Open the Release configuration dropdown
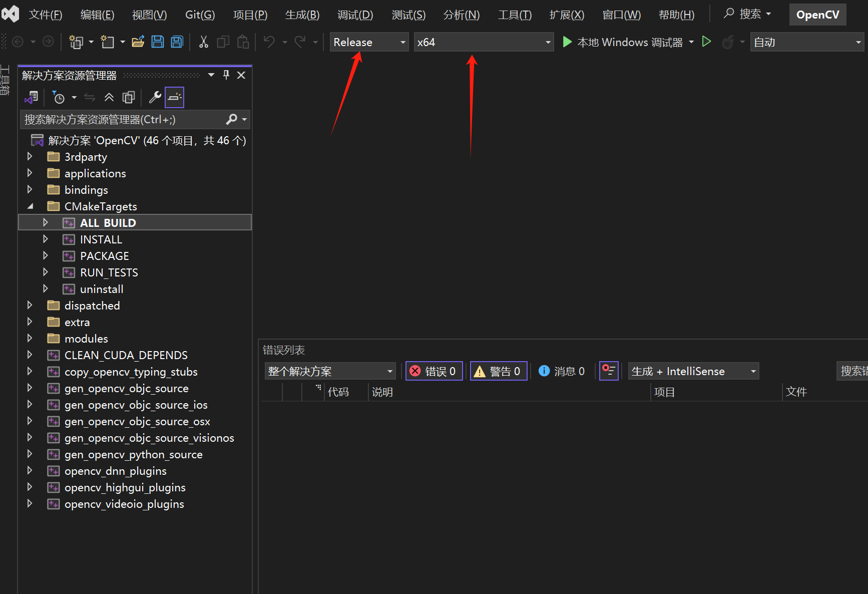Screen dimensions: 868x594 tap(369, 42)
